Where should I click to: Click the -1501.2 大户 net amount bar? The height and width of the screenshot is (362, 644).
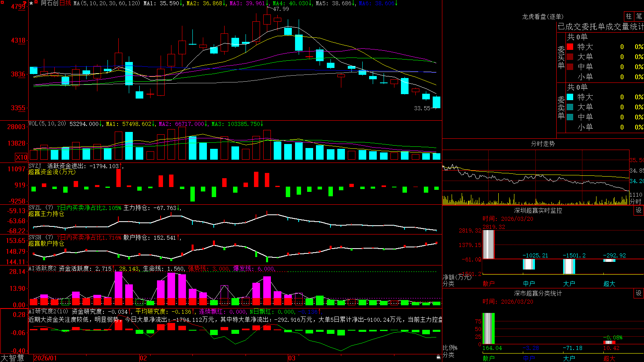tap(569, 266)
